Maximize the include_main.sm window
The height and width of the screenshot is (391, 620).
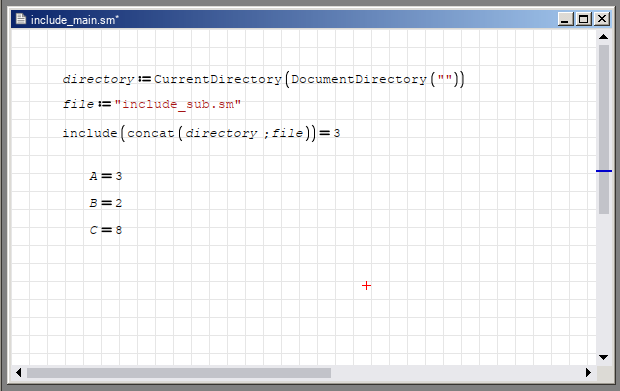584,19
